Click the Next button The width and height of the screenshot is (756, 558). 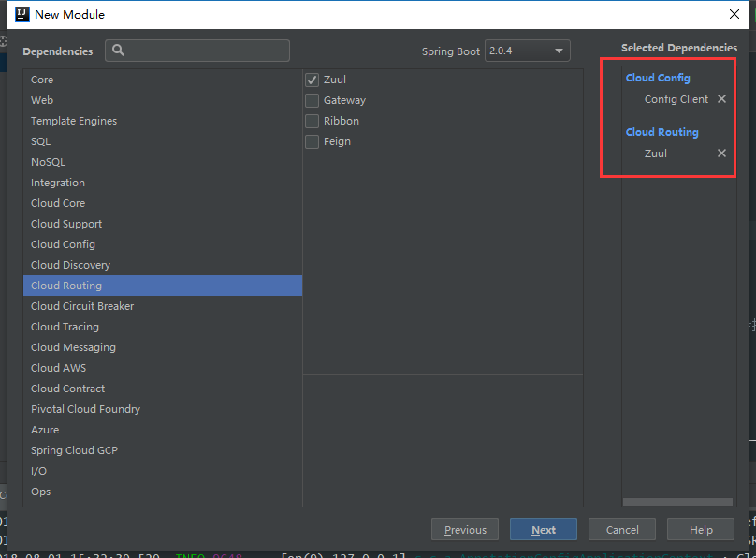coord(543,530)
